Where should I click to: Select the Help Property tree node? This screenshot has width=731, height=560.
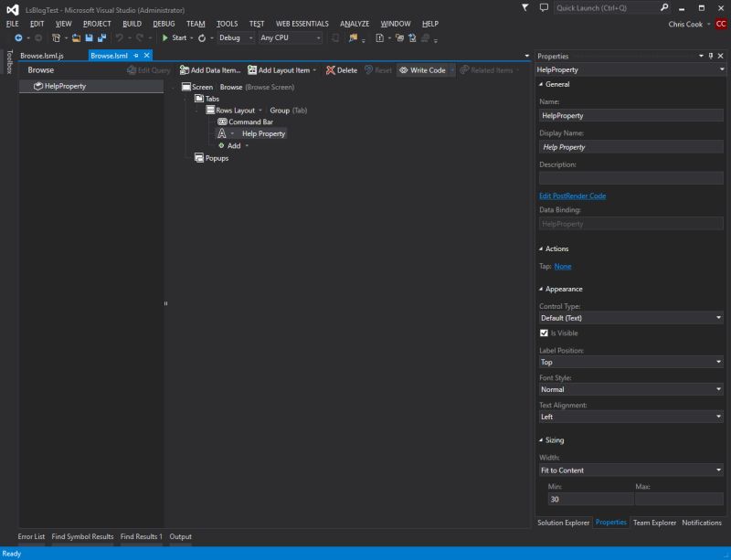pyautogui.click(x=263, y=133)
